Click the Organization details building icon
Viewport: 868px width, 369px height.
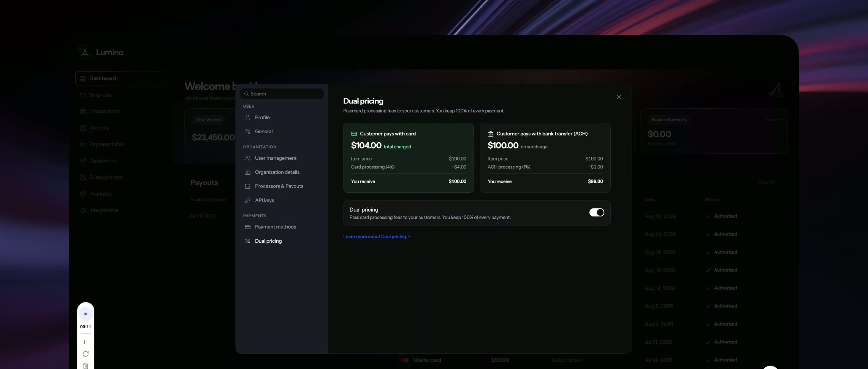(247, 172)
